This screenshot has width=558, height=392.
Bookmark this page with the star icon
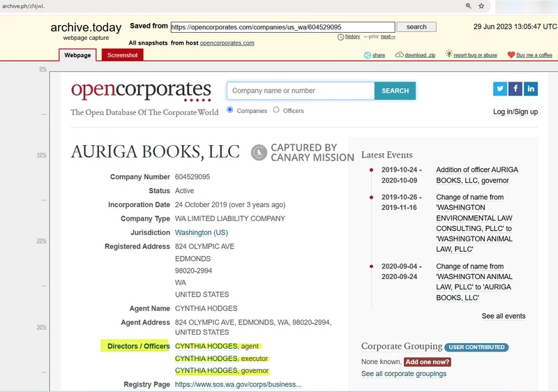coord(481,6)
